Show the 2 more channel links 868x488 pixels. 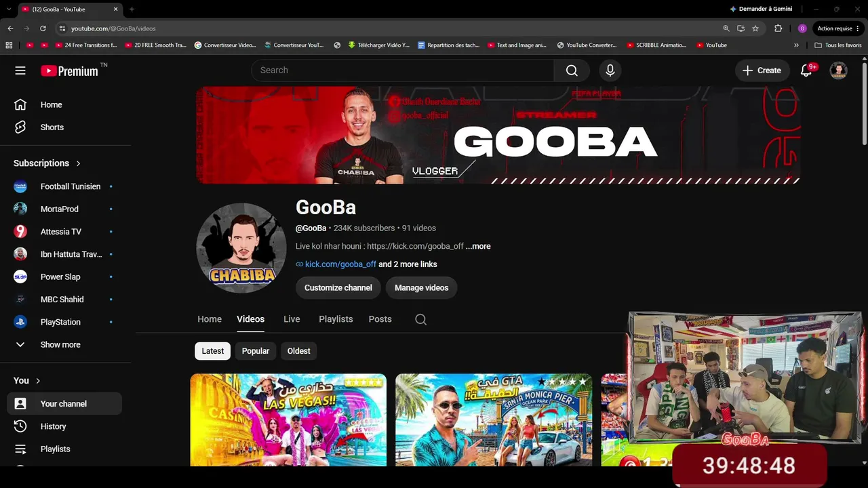pyautogui.click(x=408, y=264)
